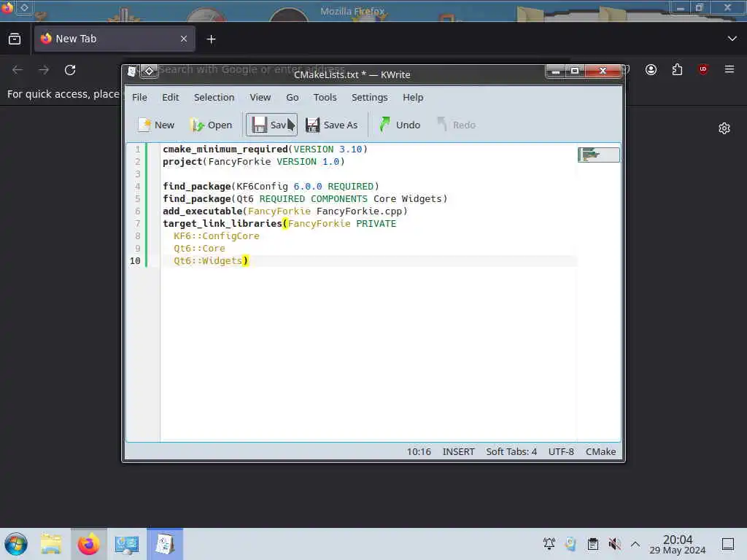Screen dimensions: 747x560
Task: Click Firefox back navigation arrow
Action: click(x=18, y=70)
